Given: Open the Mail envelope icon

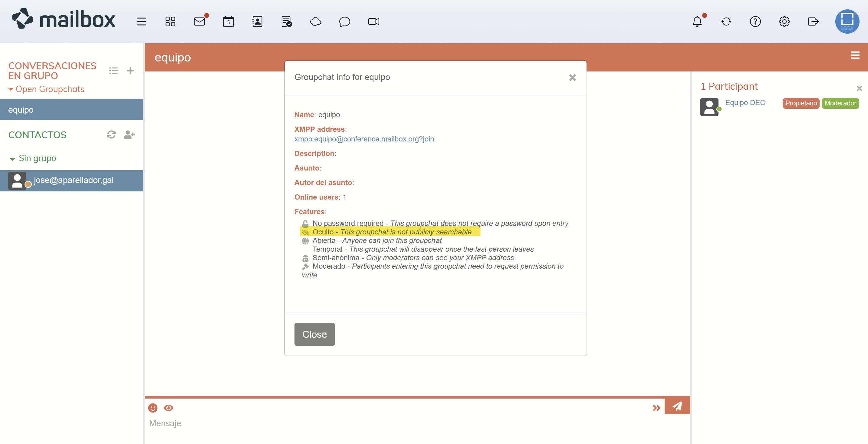Looking at the screenshot, I should [x=199, y=22].
